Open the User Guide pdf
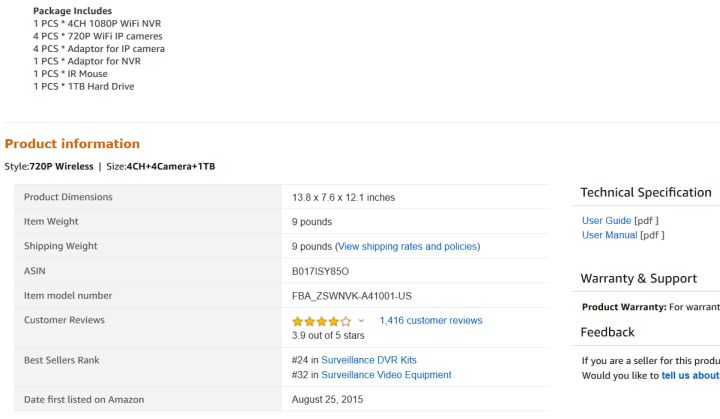The width and height of the screenshot is (720, 419). pos(606,221)
